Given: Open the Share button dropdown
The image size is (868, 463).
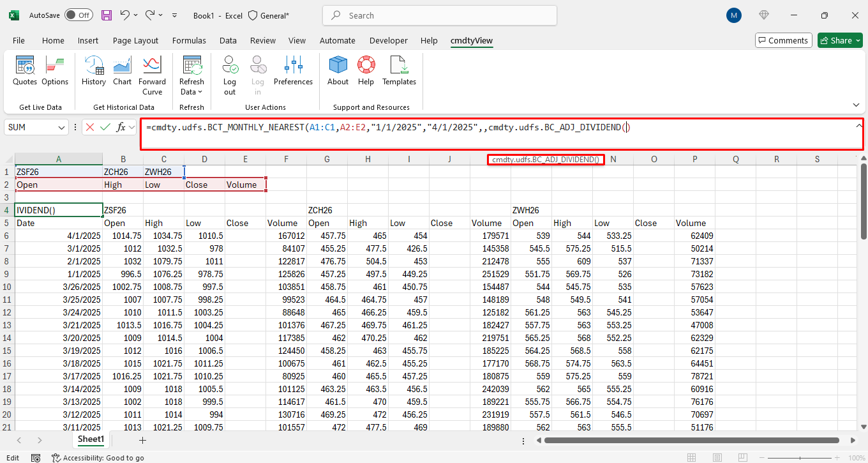Looking at the screenshot, I should coord(857,40).
